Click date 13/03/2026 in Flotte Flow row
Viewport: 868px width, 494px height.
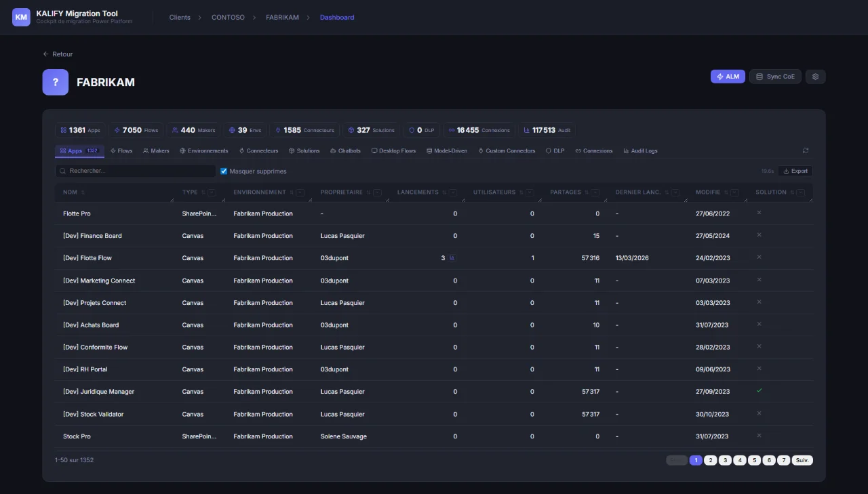pyautogui.click(x=632, y=258)
